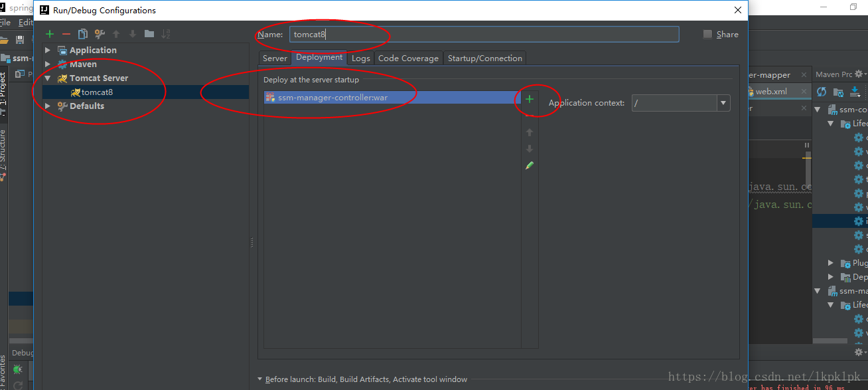Viewport: 868px width, 390px height.
Task: Move configuration down in toolbar
Action: 133,34
